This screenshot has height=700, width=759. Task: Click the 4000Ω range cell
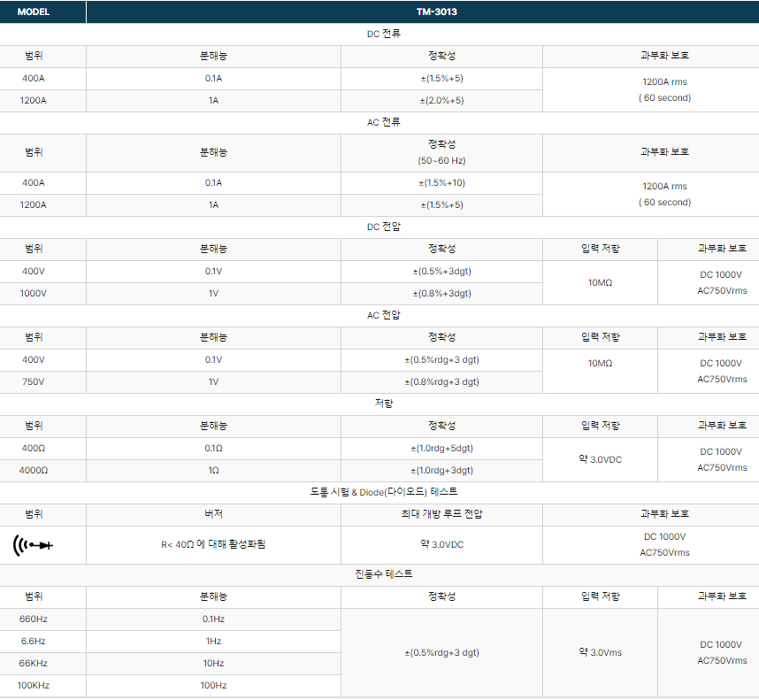click(34, 470)
